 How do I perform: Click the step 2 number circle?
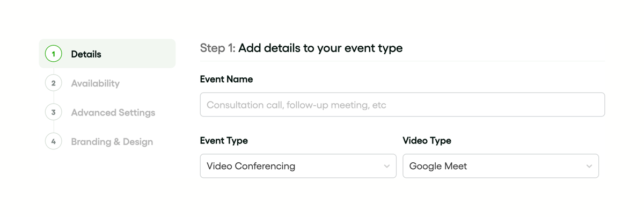(53, 83)
